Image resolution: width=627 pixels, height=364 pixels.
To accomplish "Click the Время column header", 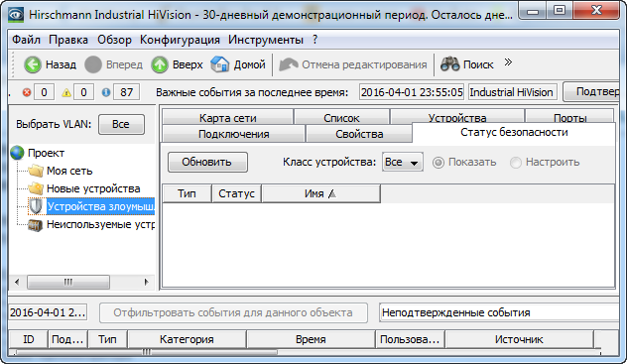I will pyautogui.click(x=311, y=339).
